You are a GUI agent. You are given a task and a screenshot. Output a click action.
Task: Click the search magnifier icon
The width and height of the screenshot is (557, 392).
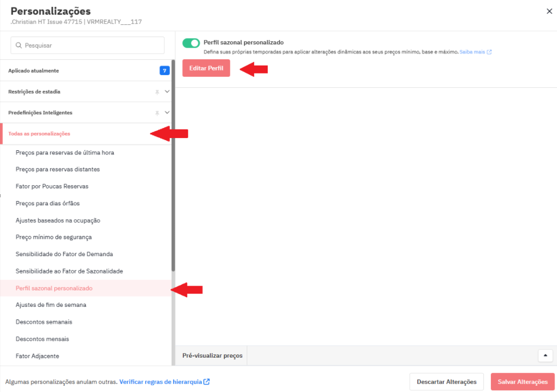coord(19,45)
